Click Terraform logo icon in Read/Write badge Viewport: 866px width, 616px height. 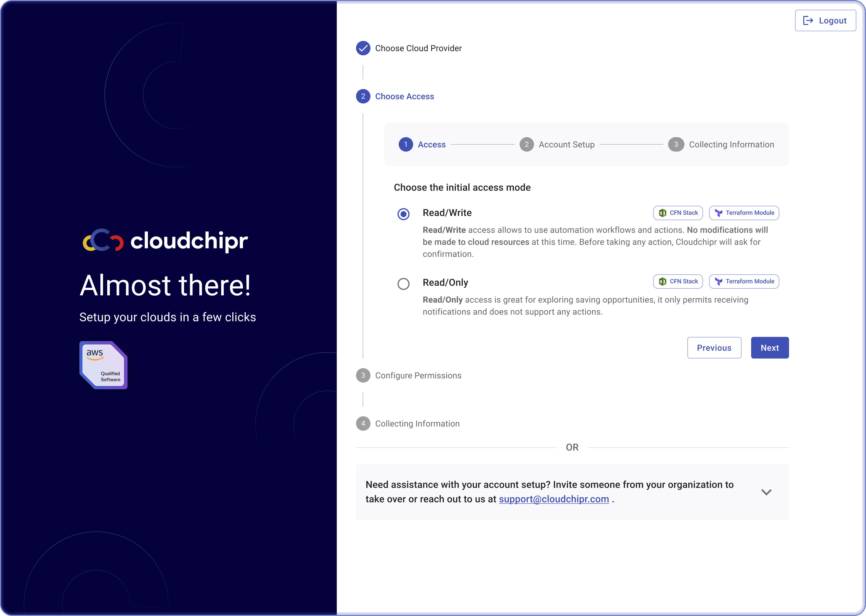[718, 213]
